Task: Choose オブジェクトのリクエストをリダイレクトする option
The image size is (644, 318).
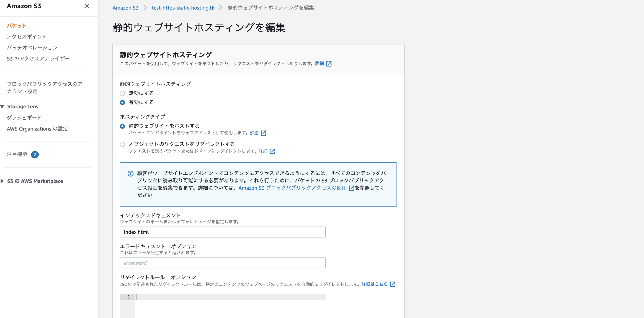Action: (x=122, y=144)
